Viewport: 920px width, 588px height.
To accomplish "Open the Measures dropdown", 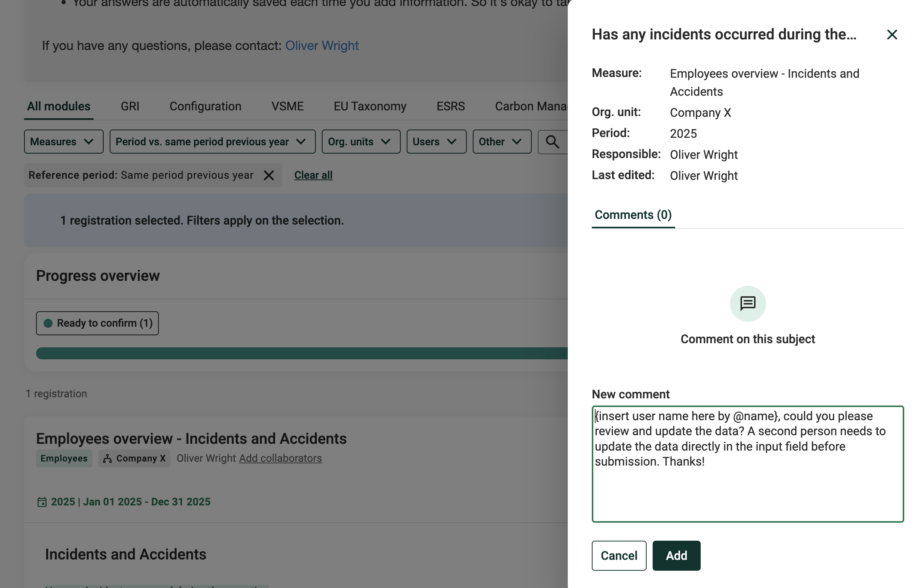I will pyautogui.click(x=63, y=142).
